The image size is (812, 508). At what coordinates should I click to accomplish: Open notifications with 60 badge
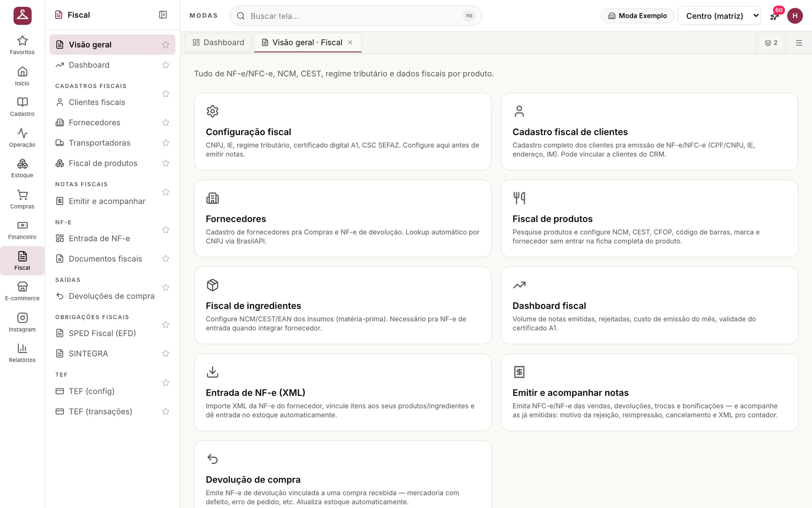point(775,16)
